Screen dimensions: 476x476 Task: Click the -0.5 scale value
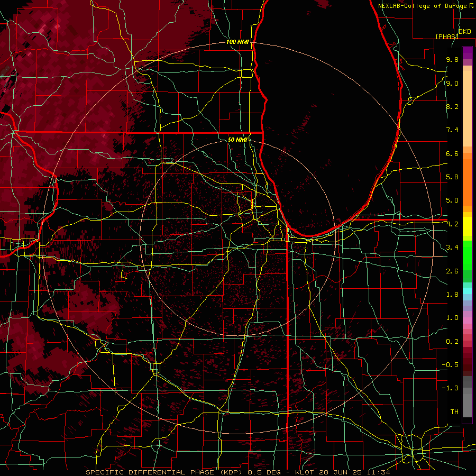(450, 365)
